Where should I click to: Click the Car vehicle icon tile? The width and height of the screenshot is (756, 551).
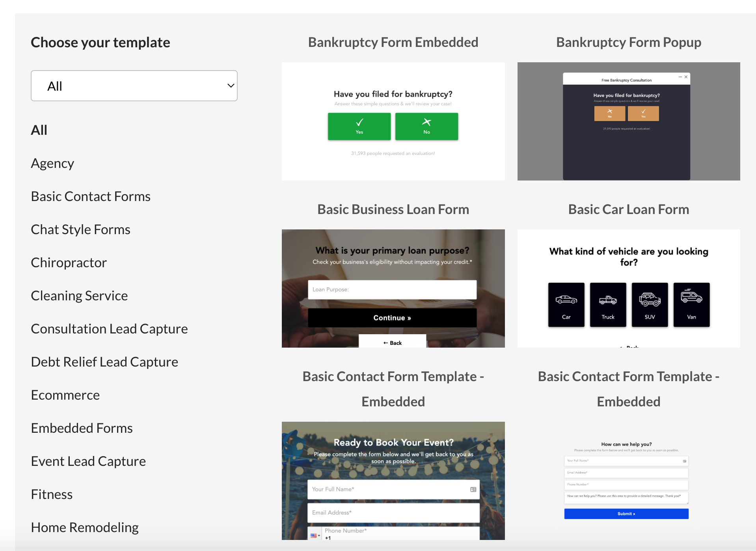pyautogui.click(x=566, y=305)
